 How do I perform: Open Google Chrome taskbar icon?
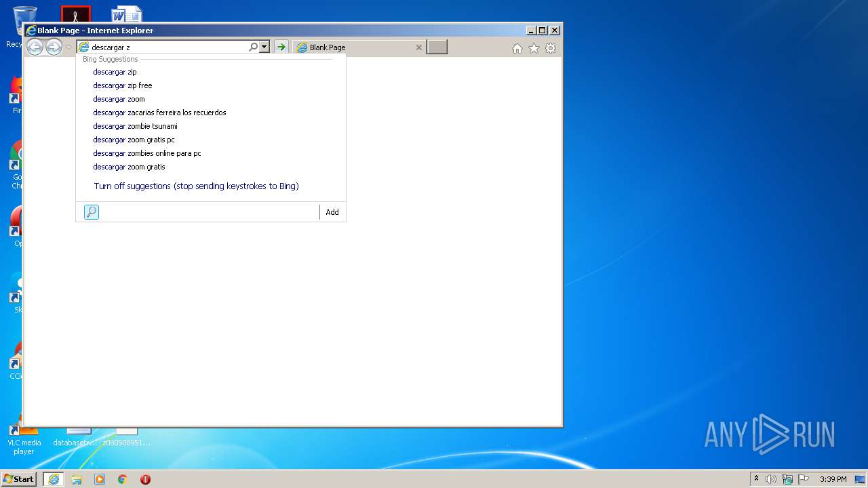pyautogui.click(x=123, y=479)
